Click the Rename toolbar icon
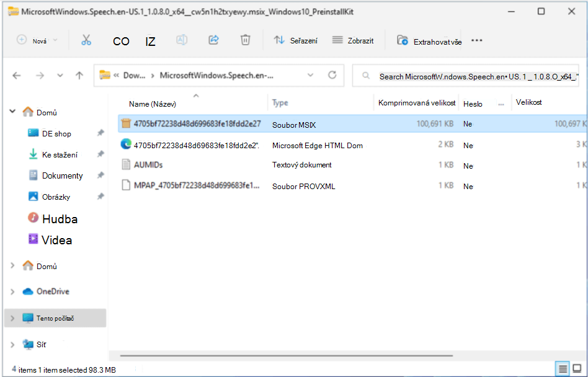The image size is (588, 377). [182, 40]
